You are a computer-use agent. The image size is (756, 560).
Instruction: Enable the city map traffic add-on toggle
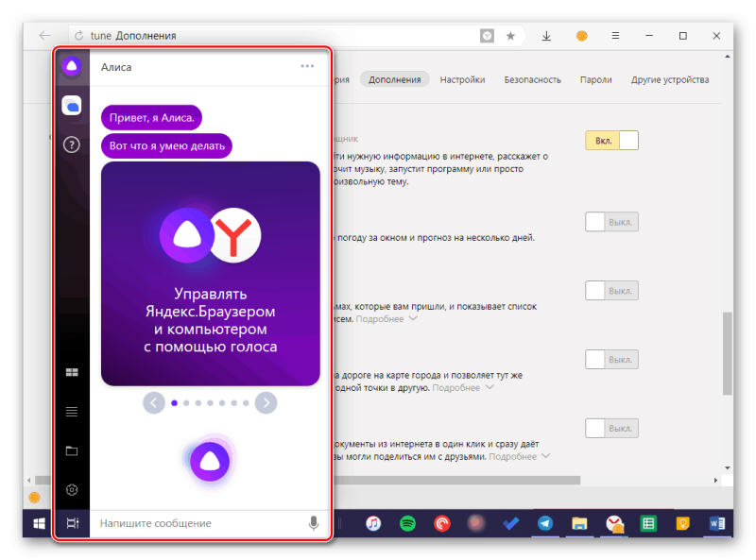[x=611, y=360]
